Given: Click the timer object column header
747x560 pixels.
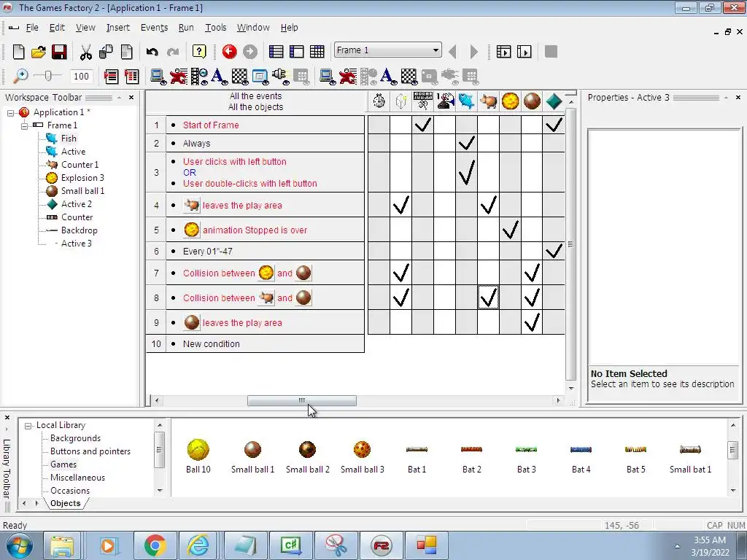Looking at the screenshot, I should [x=379, y=101].
